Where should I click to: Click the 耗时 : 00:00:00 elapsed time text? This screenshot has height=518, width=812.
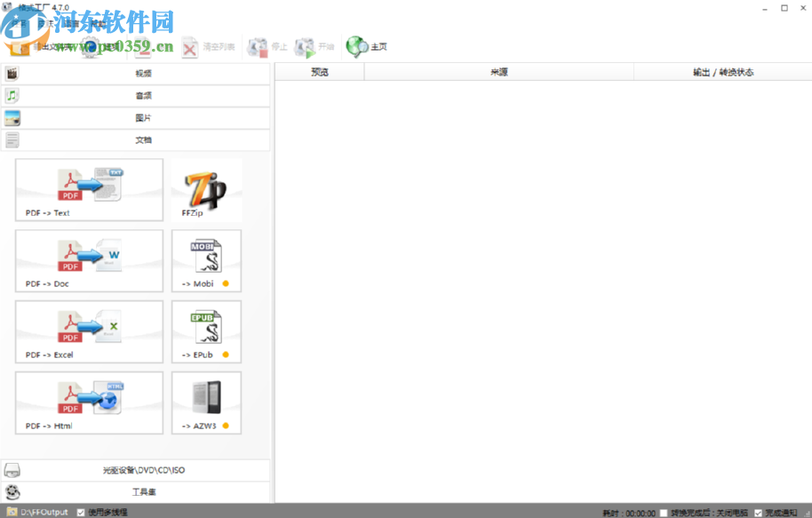pos(629,513)
